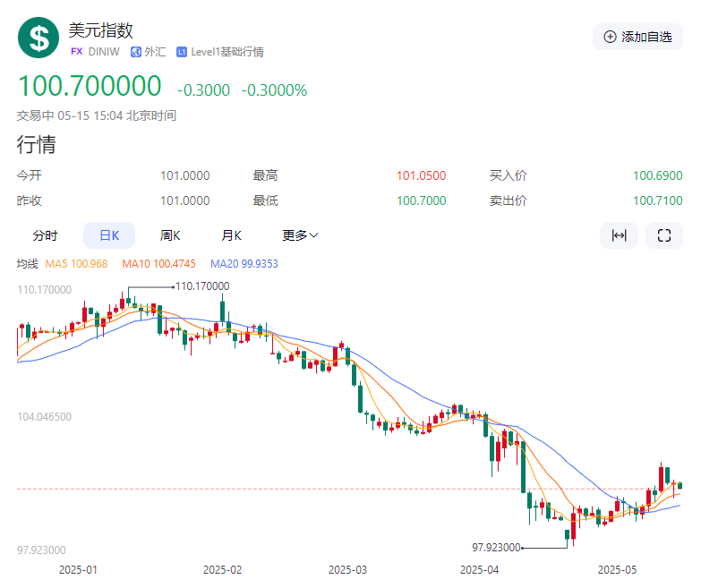The image size is (701, 588).
Task: Click the Level1基础行情 label
Action: (x=227, y=52)
